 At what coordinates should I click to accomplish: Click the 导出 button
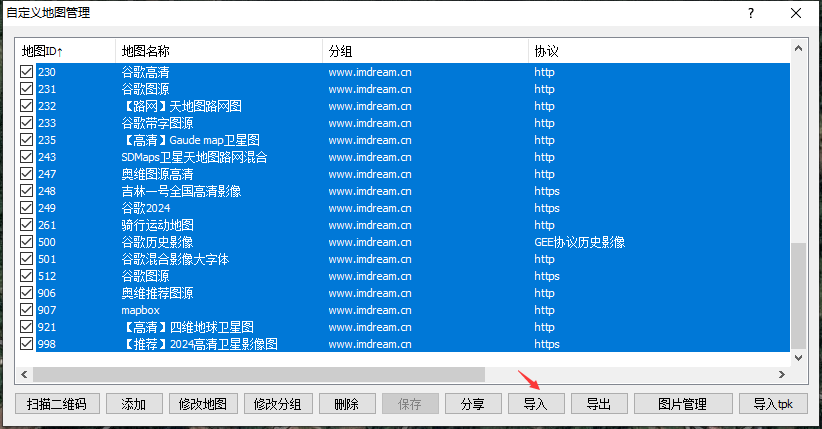point(599,404)
